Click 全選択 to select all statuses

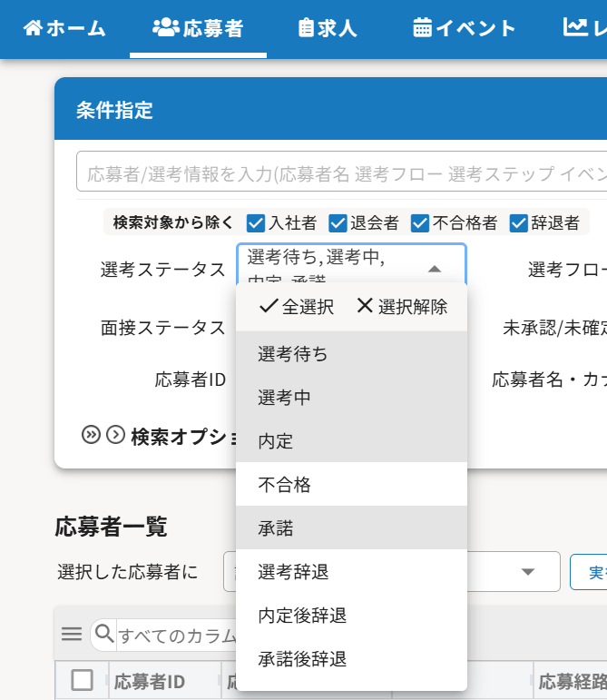297,307
